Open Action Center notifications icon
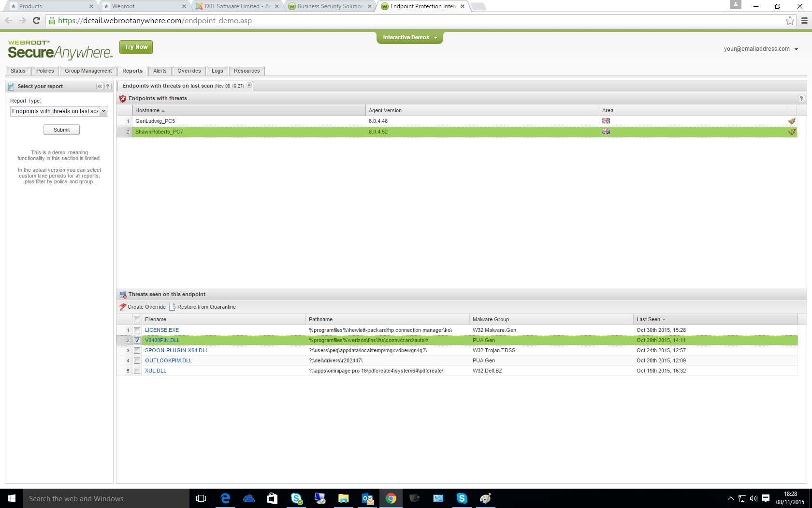 click(x=766, y=498)
